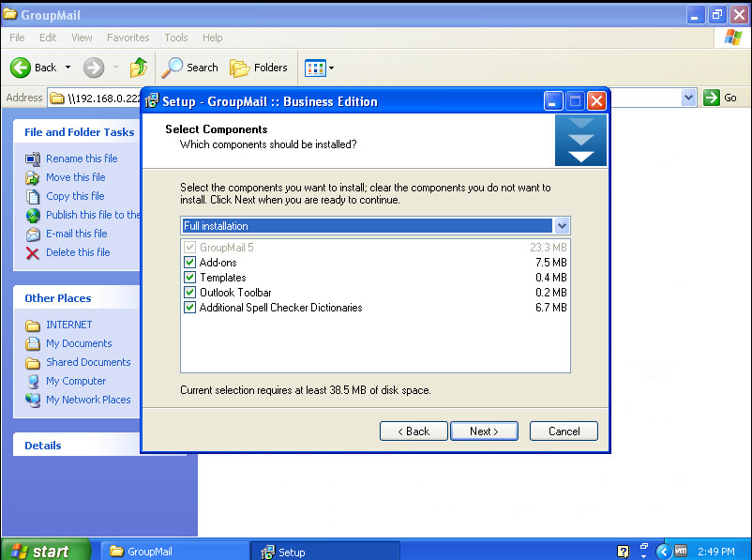Click Next to continue setup

click(484, 431)
